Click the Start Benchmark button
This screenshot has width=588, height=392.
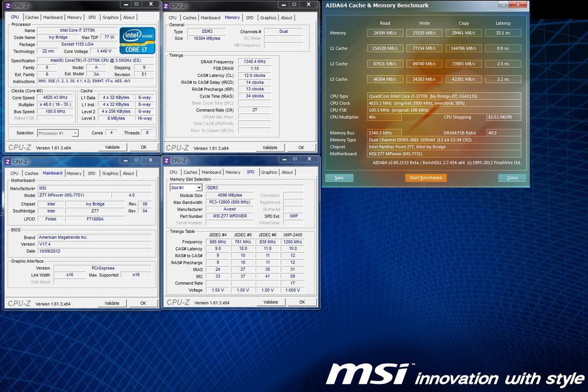(425, 178)
